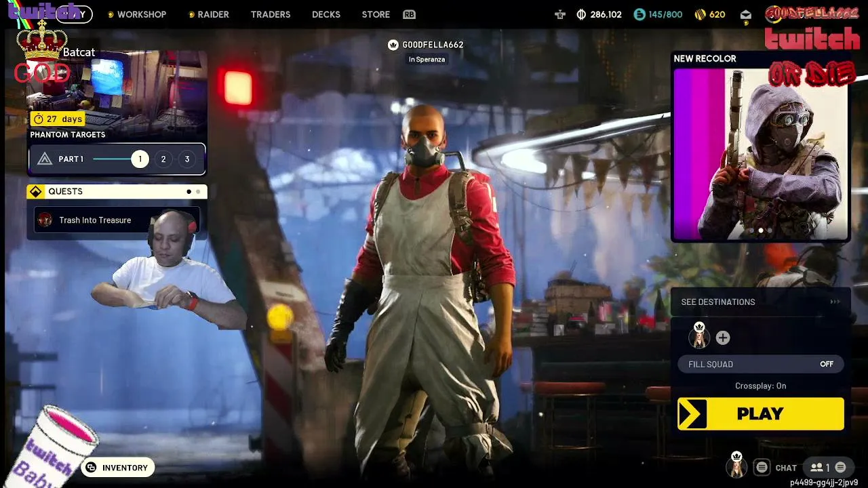
Task: Click the 'In Speranza' status label
Action: click(x=427, y=60)
